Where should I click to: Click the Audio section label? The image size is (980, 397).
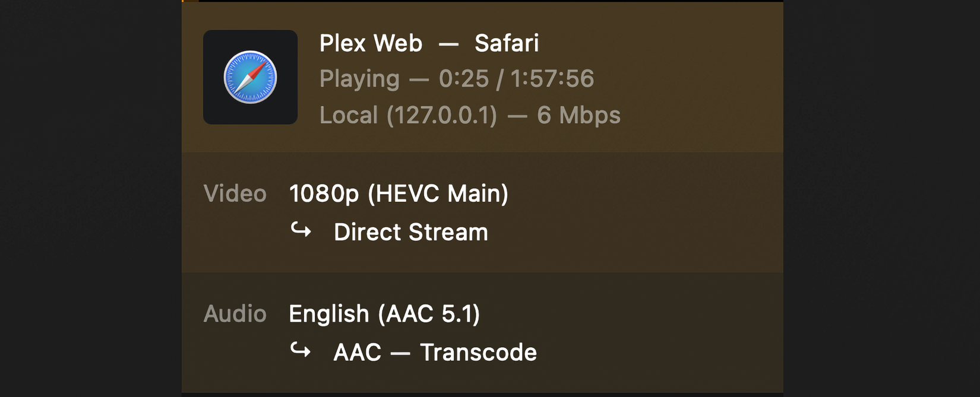point(235,314)
